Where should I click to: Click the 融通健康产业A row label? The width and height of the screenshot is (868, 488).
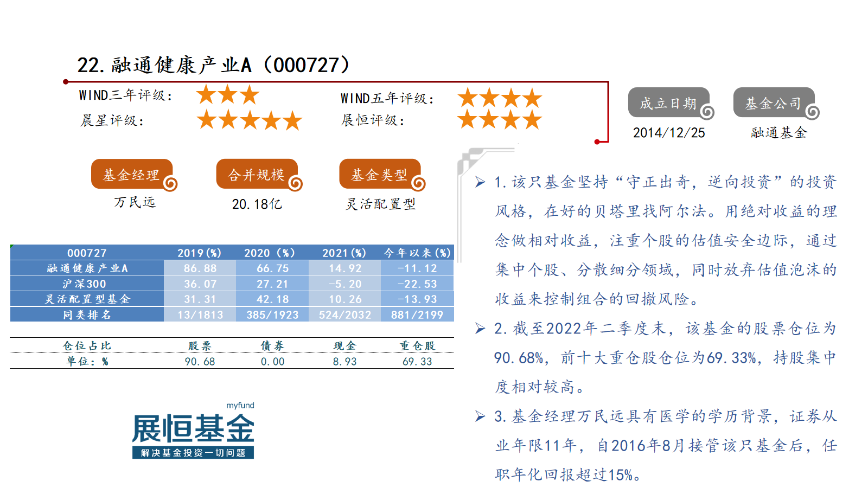pyautogui.click(x=87, y=268)
